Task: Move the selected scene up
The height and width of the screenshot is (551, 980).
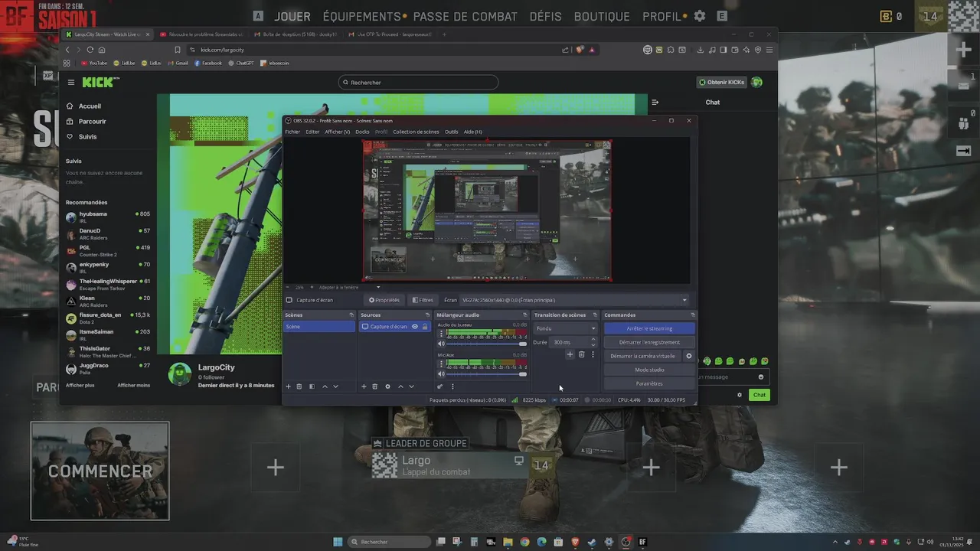Action: [x=325, y=386]
